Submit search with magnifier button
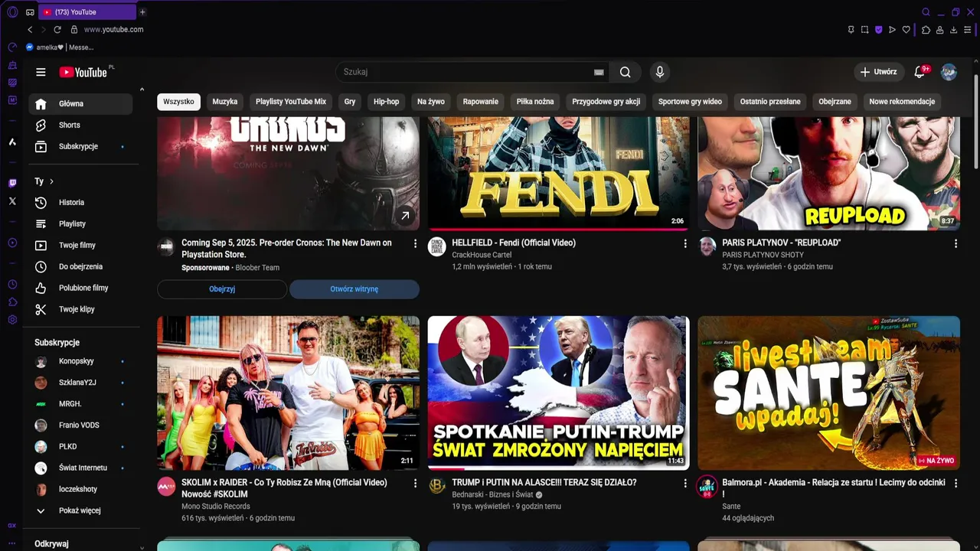This screenshot has width=980, height=551. [626, 72]
